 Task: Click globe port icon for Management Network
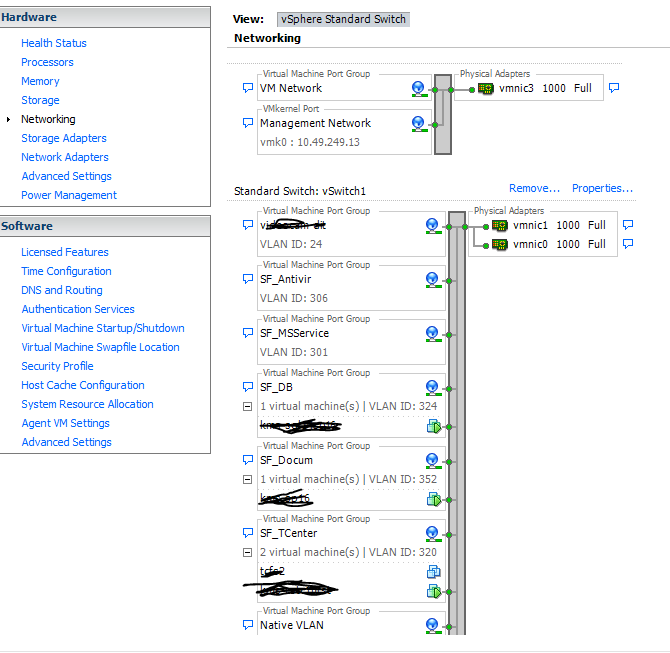419,124
